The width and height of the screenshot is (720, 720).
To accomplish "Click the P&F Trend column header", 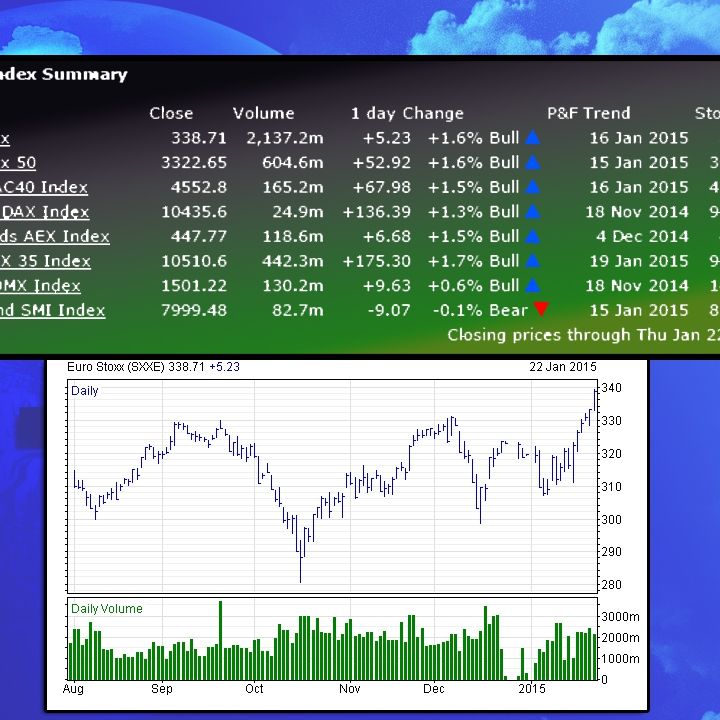I will pyautogui.click(x=589, y=113).
